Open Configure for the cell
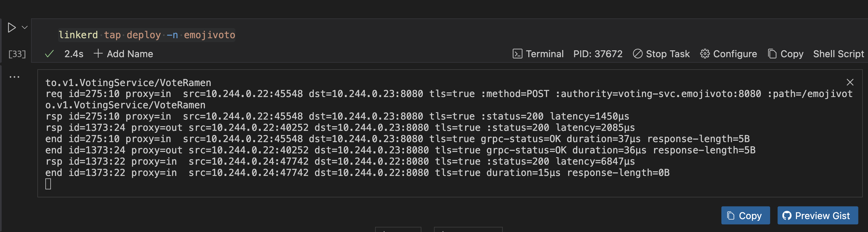This screenshot has width=868, height=232. click(x=729, y=54)
